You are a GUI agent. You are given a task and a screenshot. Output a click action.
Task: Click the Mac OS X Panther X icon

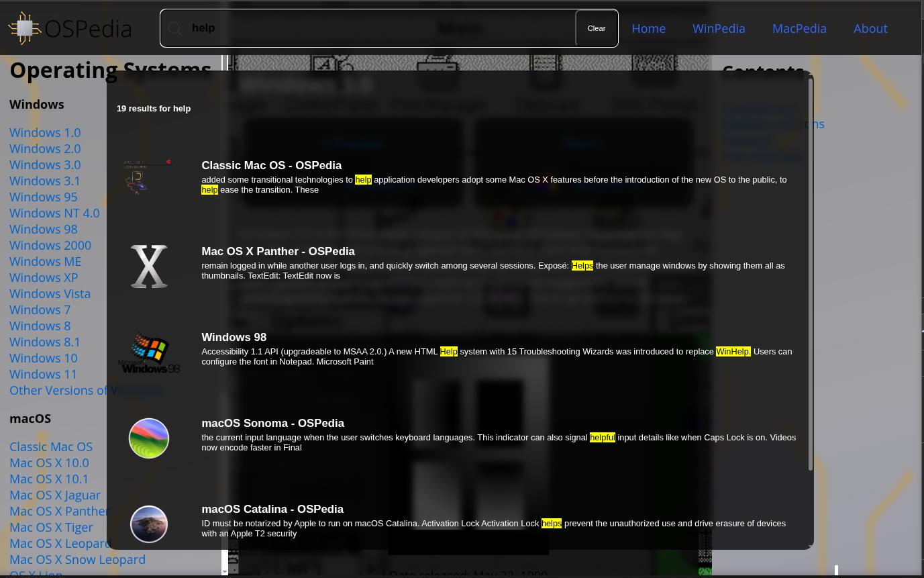[x=148, y=267]
